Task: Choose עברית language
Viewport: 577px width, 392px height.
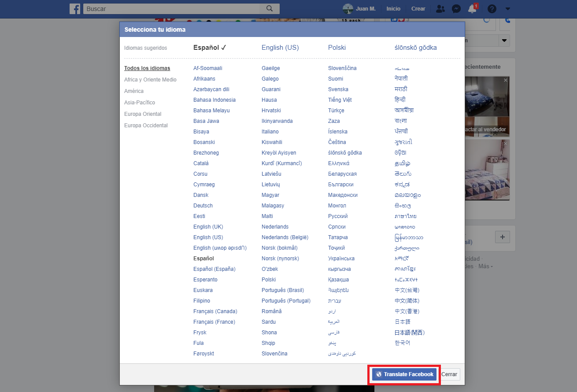Action: pyautogui.click(x=335, y=301)
